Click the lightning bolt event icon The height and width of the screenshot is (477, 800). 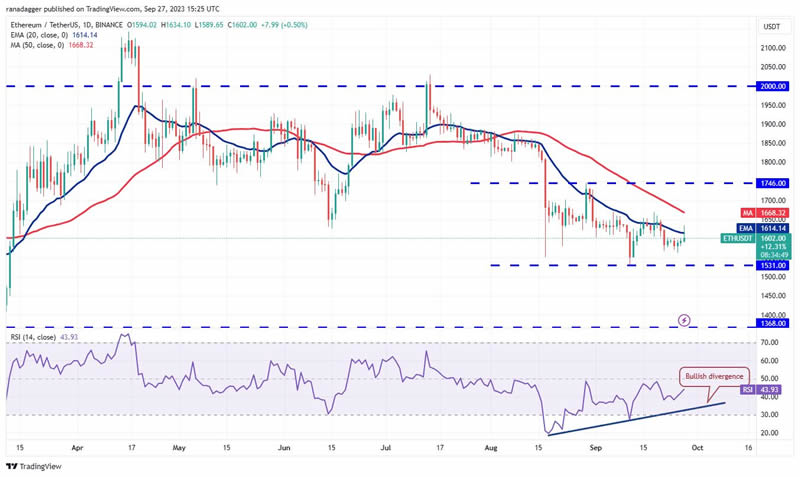[x=684, y=320]
